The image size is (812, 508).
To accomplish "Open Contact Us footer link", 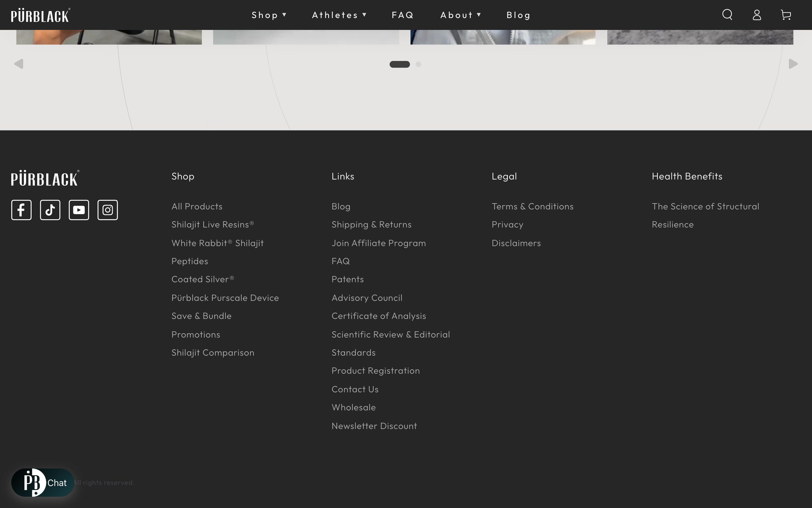I will click(x=355, y=389).
